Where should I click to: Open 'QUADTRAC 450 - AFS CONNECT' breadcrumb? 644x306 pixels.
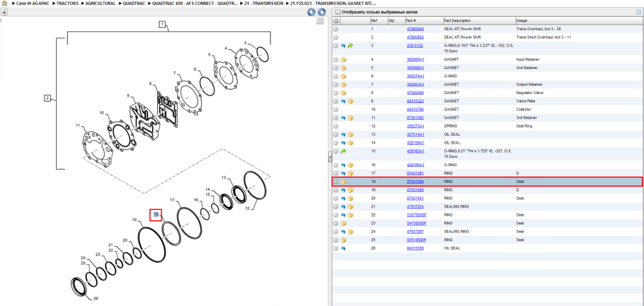194,3
